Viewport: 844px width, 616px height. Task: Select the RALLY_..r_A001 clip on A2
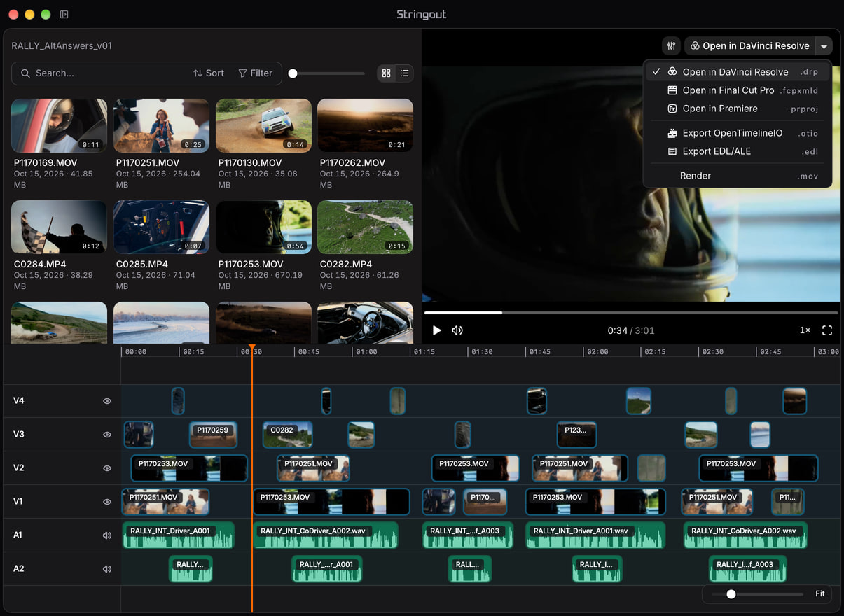[x=326, y=569]
